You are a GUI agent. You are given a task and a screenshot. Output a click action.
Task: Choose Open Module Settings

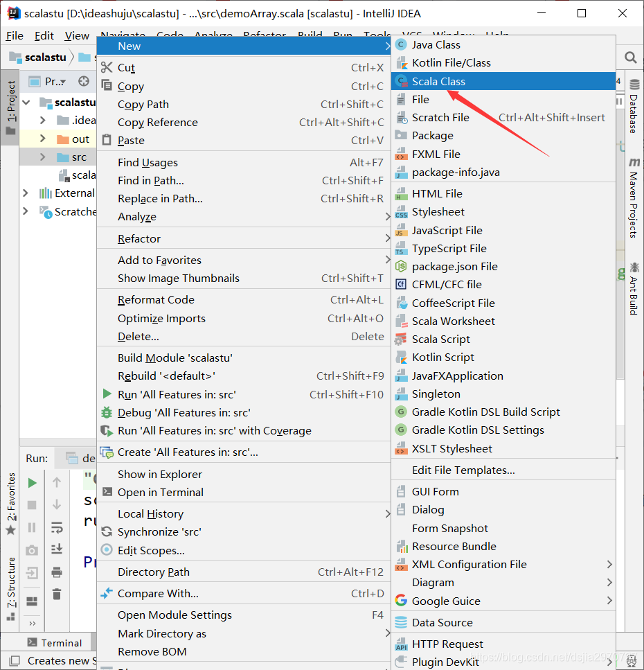point(244,615)
